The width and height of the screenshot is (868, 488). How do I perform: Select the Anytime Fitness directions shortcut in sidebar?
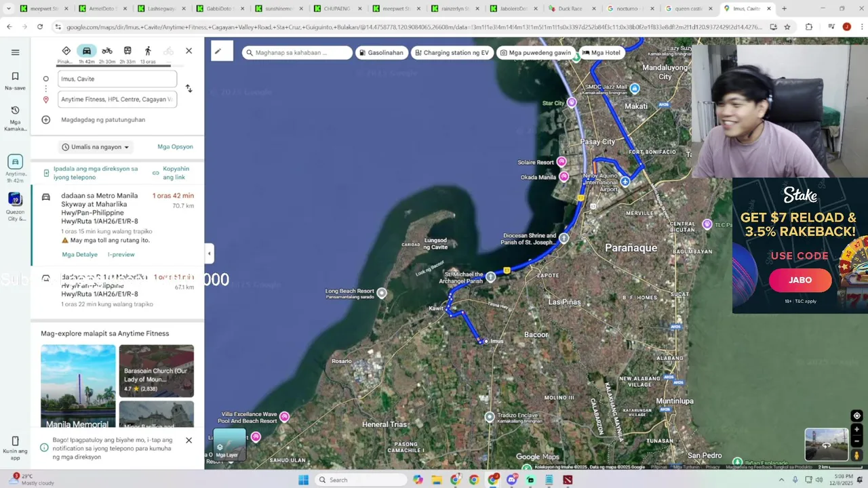(15, 168)
